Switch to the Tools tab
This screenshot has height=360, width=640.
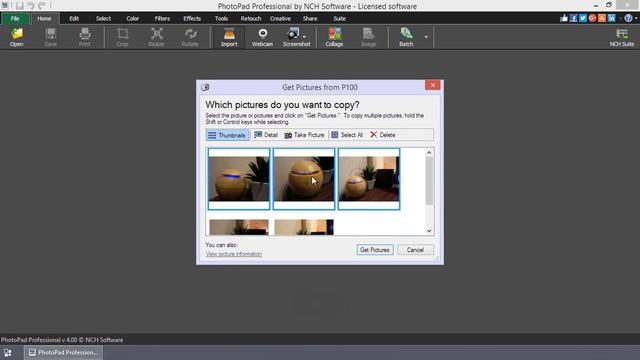[221, 18]
